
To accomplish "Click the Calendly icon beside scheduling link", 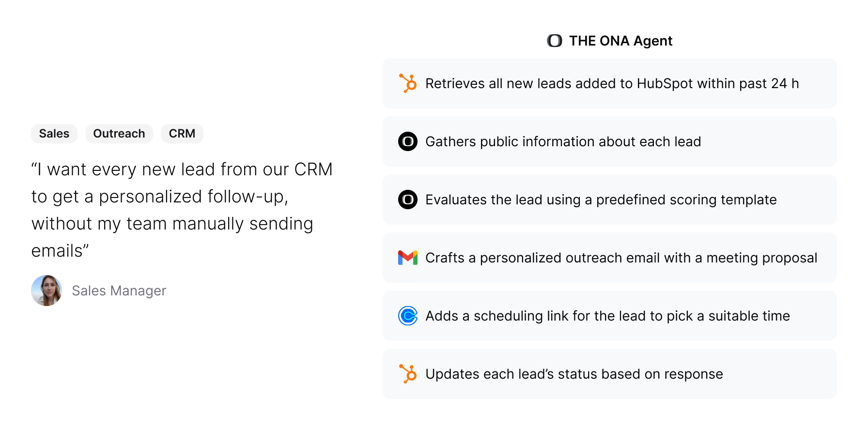I will coord(408,316).
